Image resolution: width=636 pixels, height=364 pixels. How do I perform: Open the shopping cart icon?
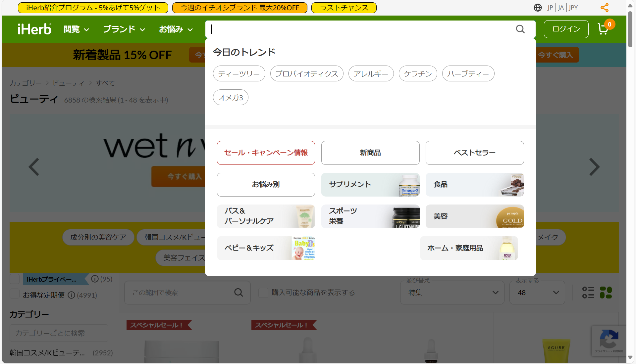pos(603,29)
